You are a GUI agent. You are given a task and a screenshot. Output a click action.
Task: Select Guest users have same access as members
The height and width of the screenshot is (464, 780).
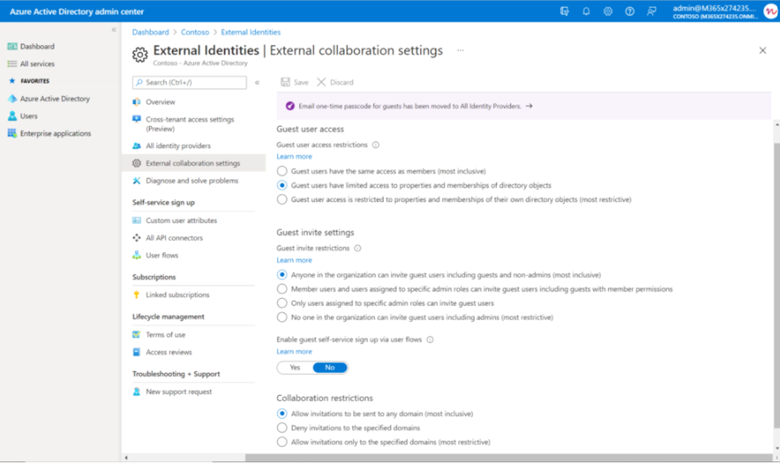click(282, 171)
